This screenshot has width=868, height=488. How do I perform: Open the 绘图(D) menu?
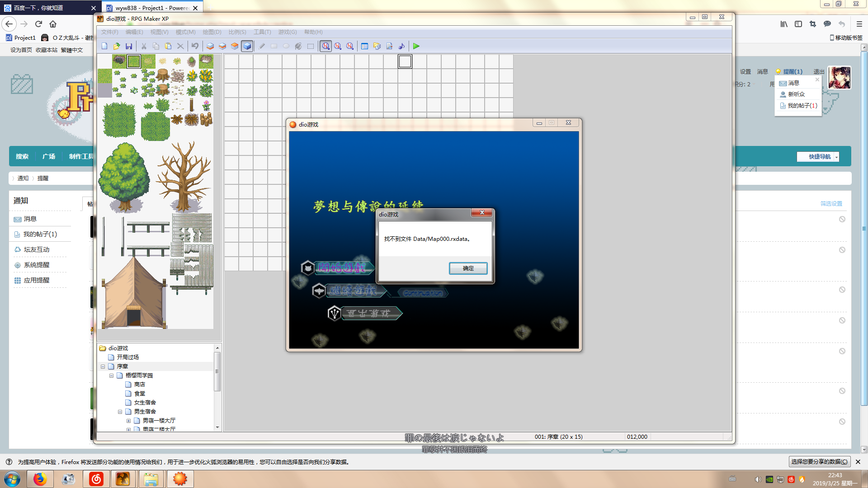coord(212,32)
